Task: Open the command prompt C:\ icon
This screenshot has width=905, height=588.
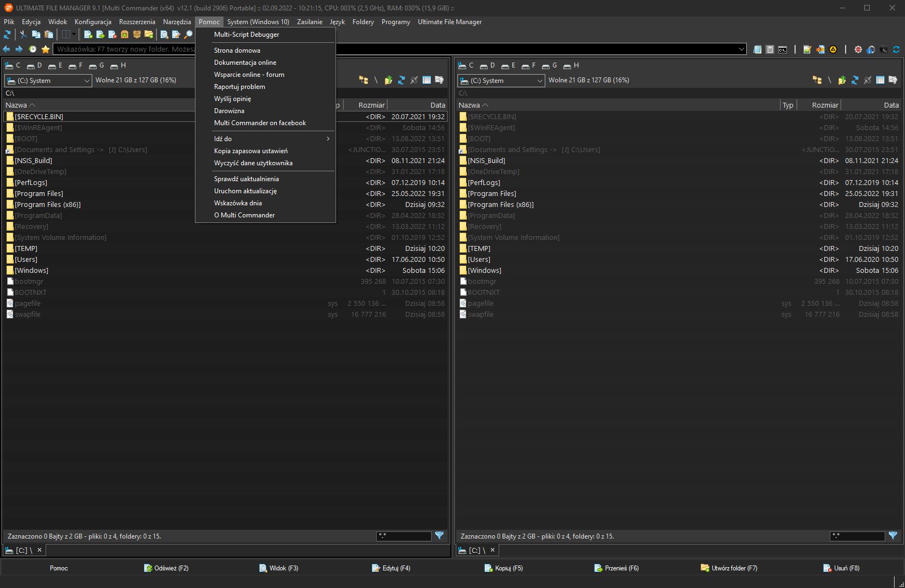Action: 783,49
